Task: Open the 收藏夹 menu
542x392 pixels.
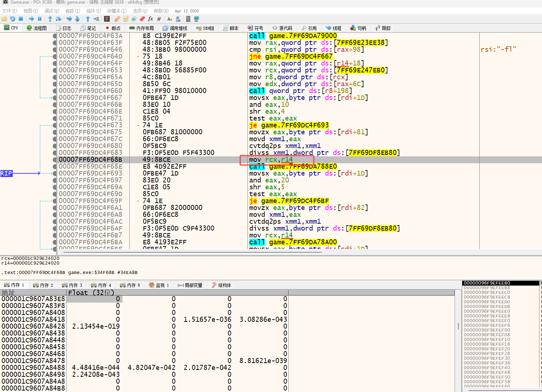Action: (x=117, y=11)
